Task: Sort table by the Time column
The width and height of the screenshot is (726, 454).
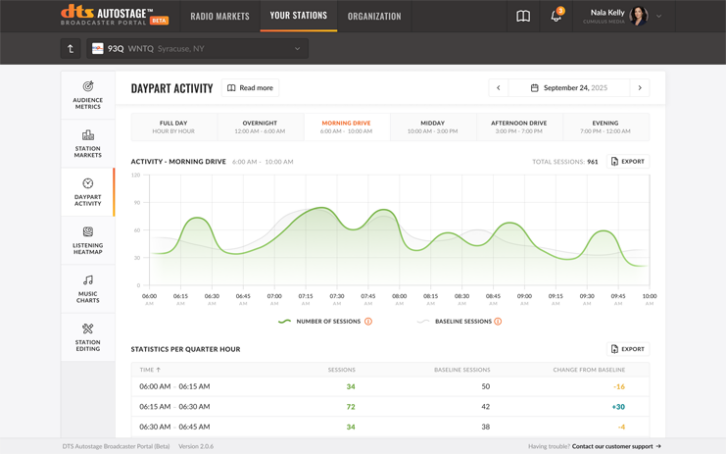Action: [x=151, y=369]
